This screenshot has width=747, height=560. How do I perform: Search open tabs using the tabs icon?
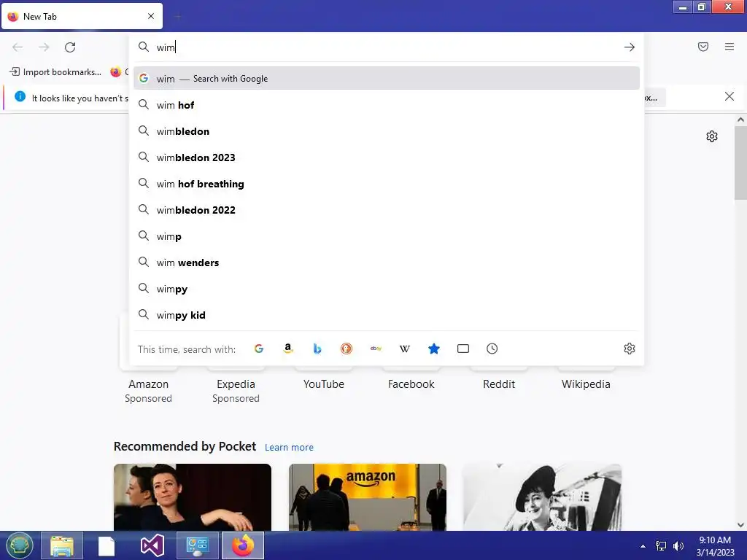pos(463,349)
